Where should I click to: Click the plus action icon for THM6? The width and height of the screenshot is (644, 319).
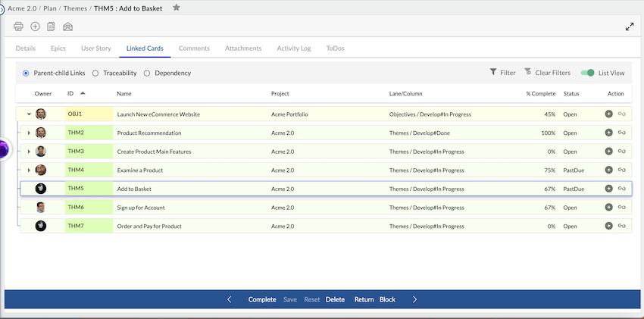click(608, 208)
